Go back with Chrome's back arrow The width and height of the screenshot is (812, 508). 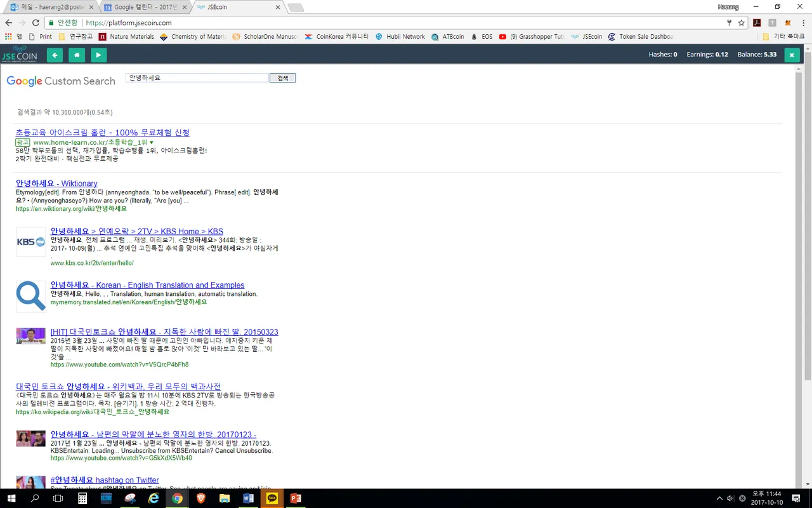click(8, 23)
